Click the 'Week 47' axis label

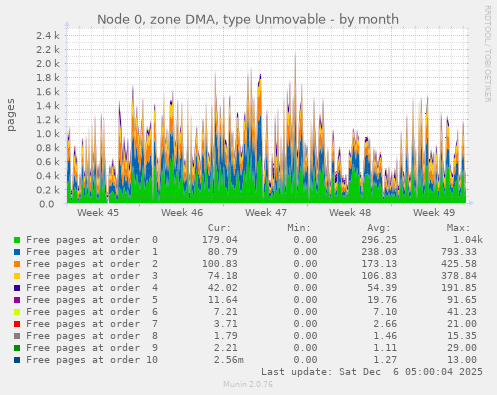point(266,212)
